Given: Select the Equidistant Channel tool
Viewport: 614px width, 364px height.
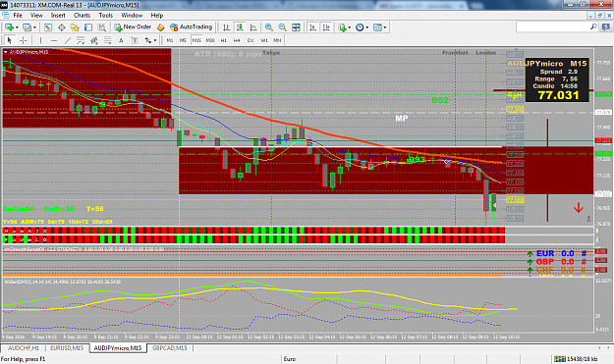Looking at the screenshot, I should pyautogui.click(x=81, y=40).
